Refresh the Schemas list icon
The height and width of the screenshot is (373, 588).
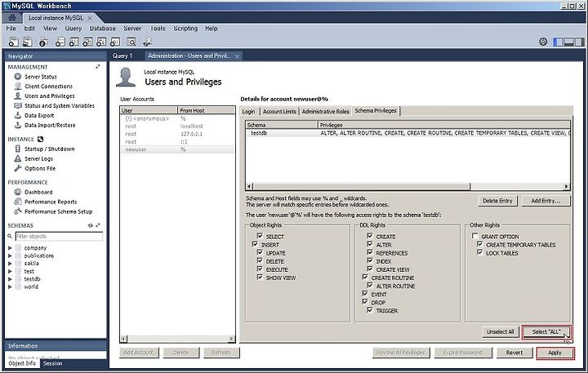(91, 225)
